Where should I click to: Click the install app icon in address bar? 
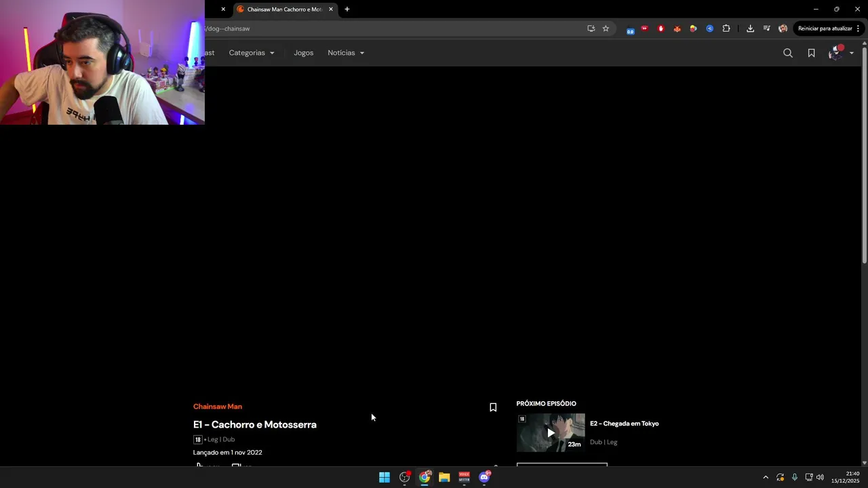(591, 28)
